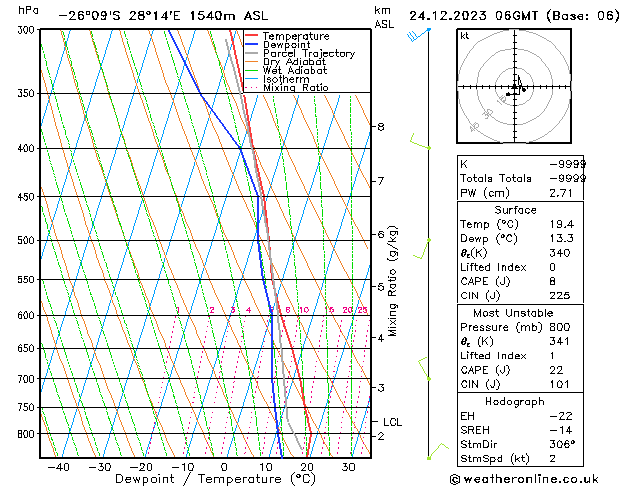
Task: Click the wind barb at the surface level
Action: click(x=438, y=451)
